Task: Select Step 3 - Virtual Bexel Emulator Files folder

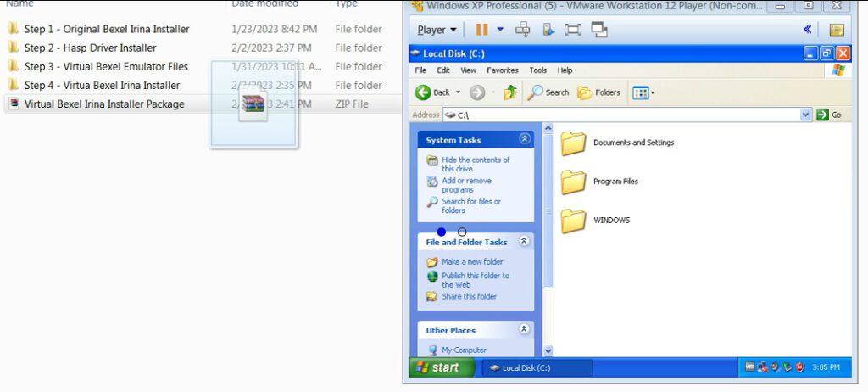Action: (106, 66)
